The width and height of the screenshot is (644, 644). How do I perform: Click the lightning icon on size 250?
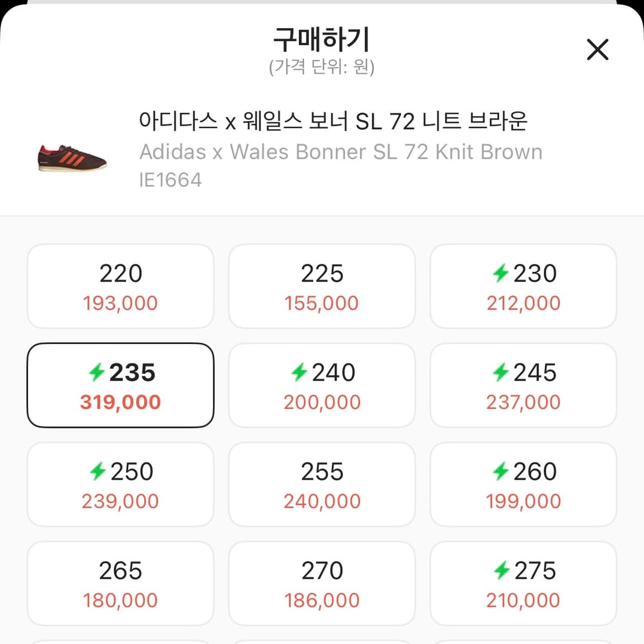point(99,472)
